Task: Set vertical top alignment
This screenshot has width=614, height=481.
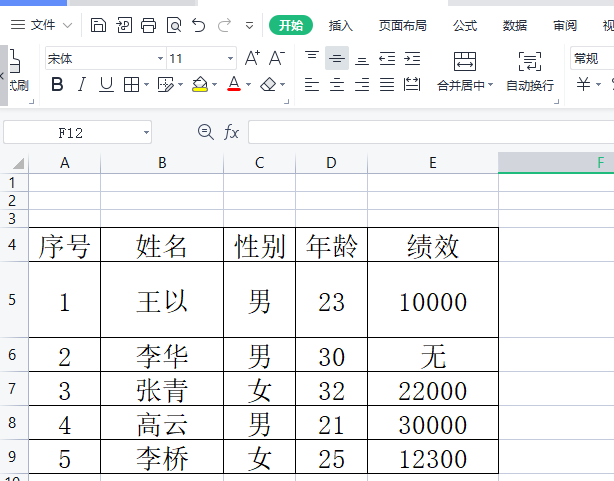Action: click(312, 58)
